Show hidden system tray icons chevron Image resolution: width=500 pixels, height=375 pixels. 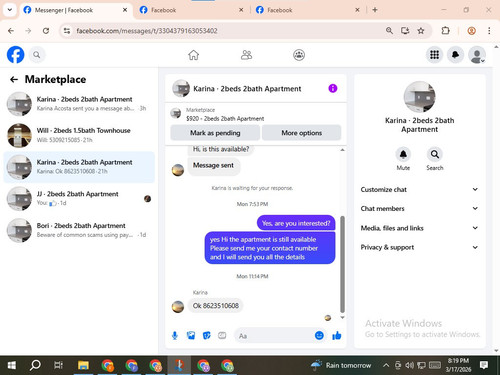pyautogui.click(x=386, y=365)
